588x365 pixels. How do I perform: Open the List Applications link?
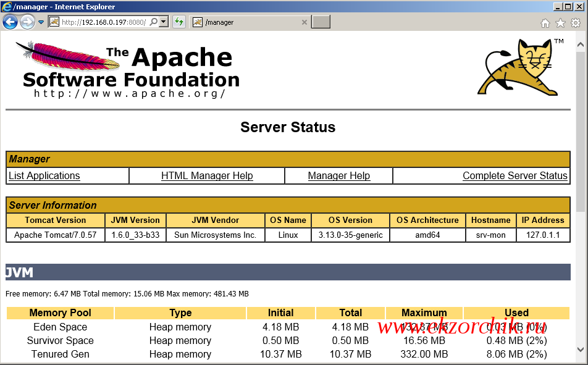(44, 175)
